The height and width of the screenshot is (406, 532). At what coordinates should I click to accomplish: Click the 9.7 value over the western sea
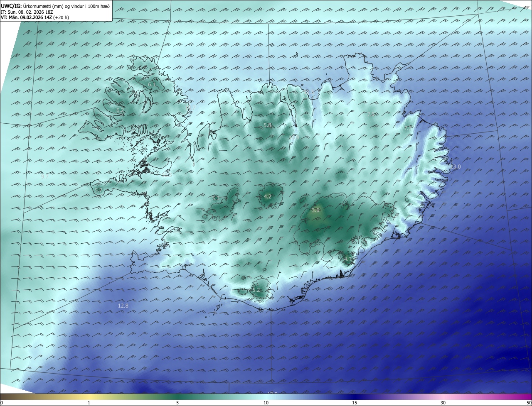tap(45, 176)
